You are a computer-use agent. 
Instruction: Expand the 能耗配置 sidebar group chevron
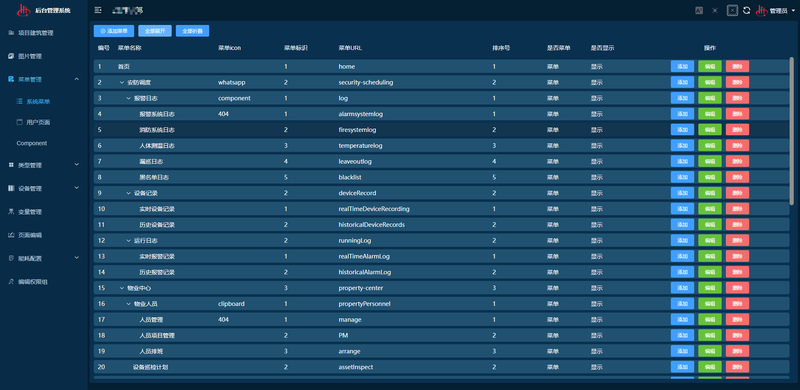tap(77, 257)
